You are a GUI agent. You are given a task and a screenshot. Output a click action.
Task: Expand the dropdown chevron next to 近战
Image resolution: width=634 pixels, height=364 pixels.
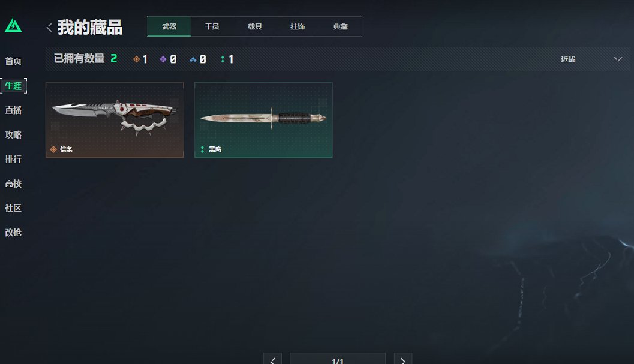coord(618,59)
